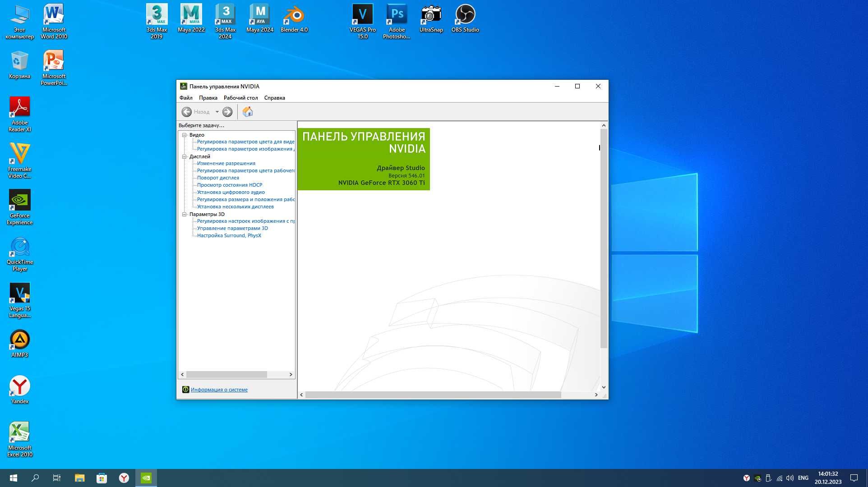Select the GeForce Experience desktop icon
The image size is (868, 487).
19,207
